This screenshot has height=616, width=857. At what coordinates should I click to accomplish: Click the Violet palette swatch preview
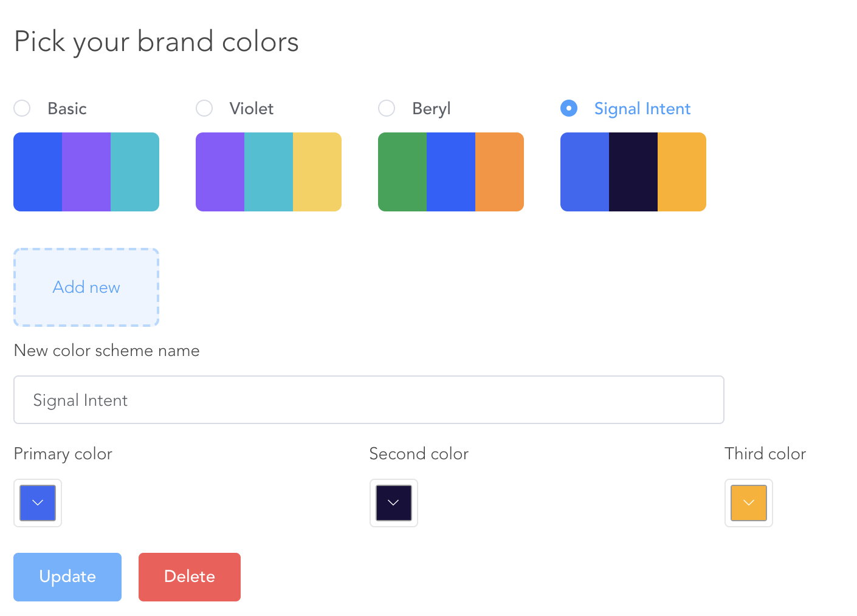269,172
